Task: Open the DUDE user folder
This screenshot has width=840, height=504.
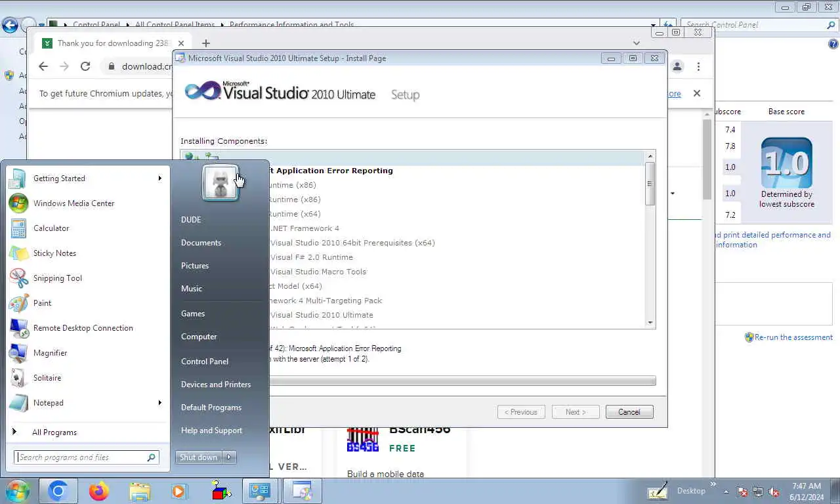Action: 191,220
